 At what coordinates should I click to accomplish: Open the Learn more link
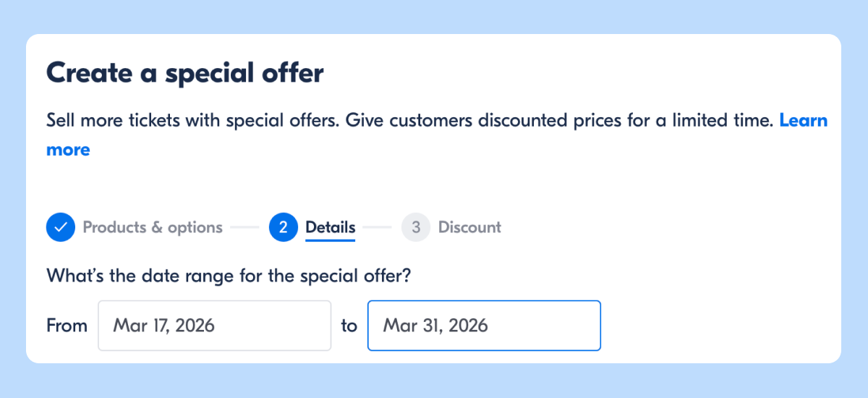point(803,121)
